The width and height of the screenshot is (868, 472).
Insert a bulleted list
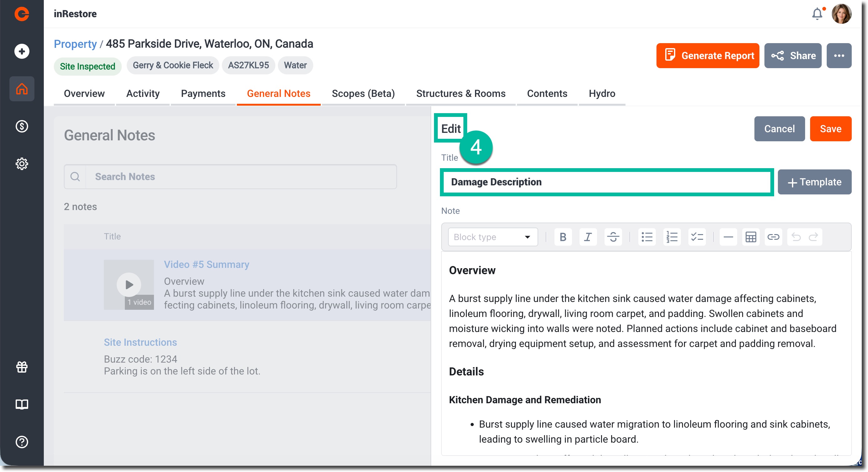pos(647,237)
